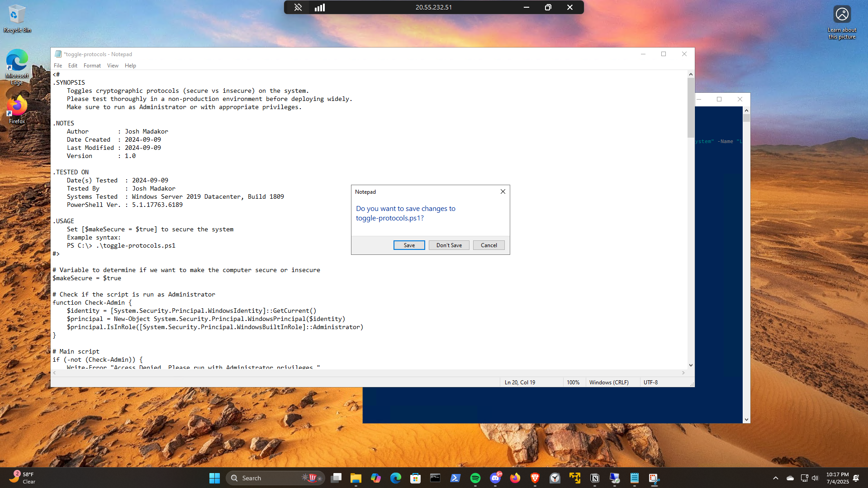This screenshot has width=868, height=488.
Task: Open the Microsoft Store taskbar icon
Action: coord(415,478)
